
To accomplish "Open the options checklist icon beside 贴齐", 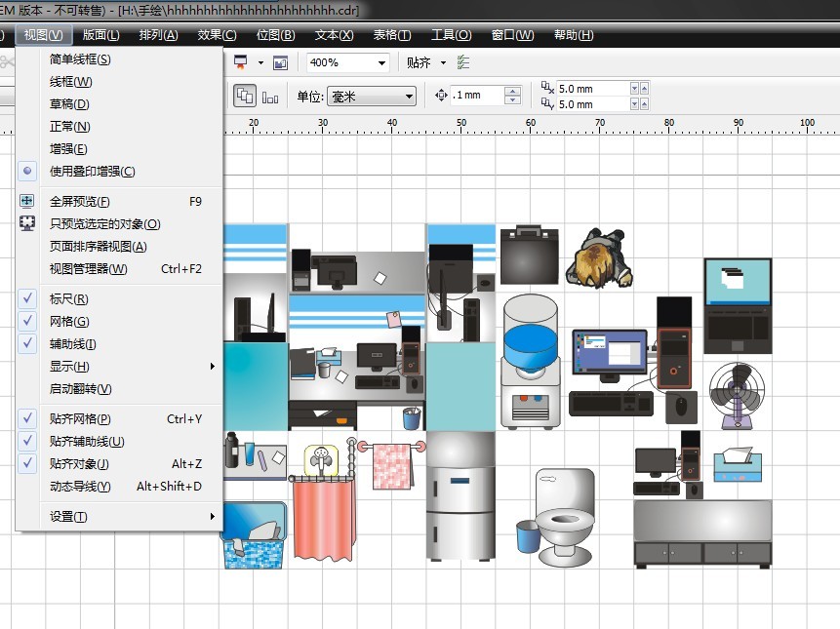I will (463, 62).
